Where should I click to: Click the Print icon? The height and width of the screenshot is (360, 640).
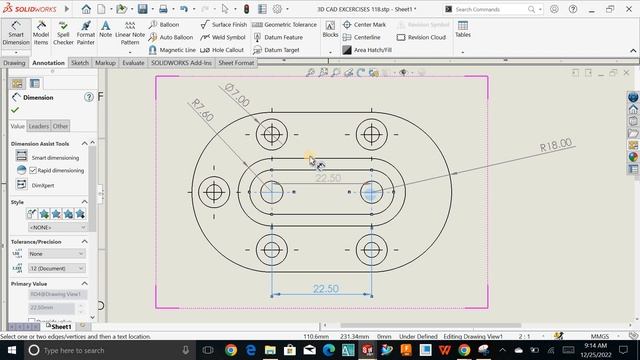(x=163, y=9)
